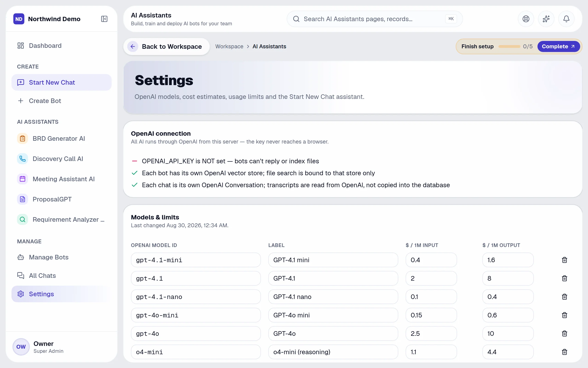Click the Last changed Aug 30, 2026 text
588x368 pixels.
(180, 225)
